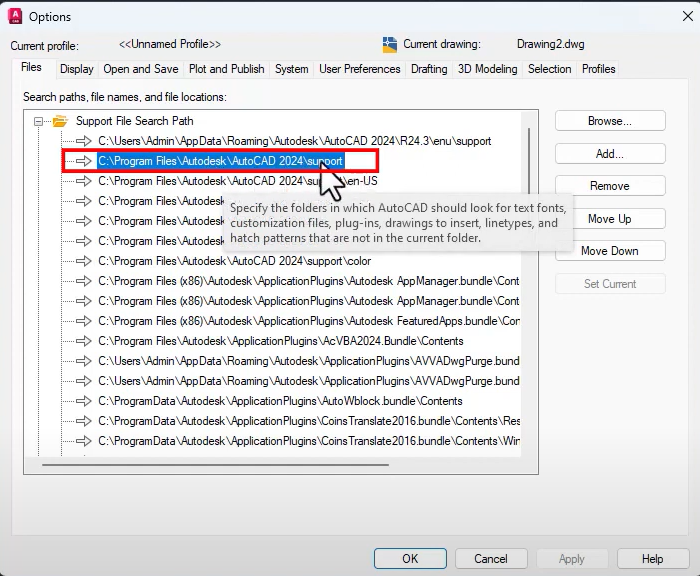Click the horizontal scrollbar under the path list
Image resolution: width=700 pixels, height=576 pixels.
(x=215, y=465)
